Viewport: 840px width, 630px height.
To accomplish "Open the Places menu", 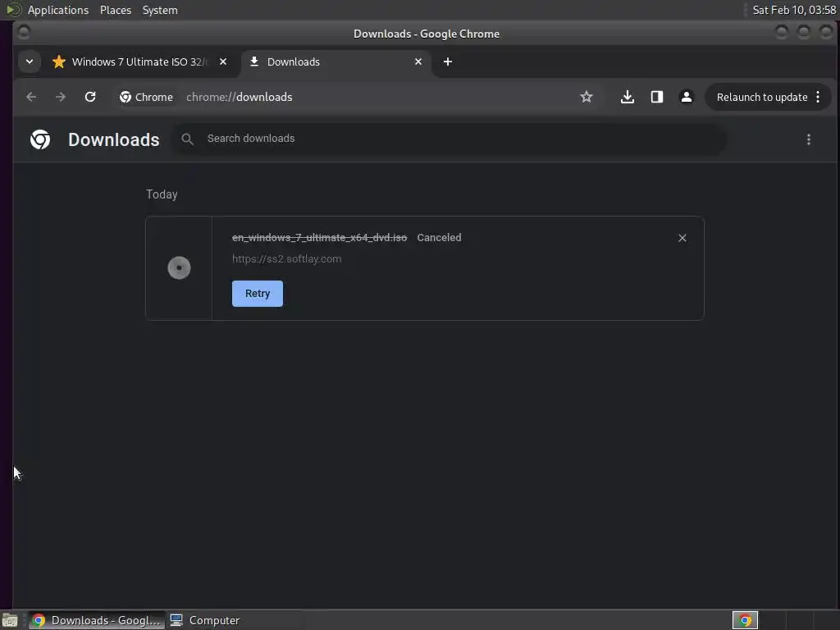I will tap(116, 10).
